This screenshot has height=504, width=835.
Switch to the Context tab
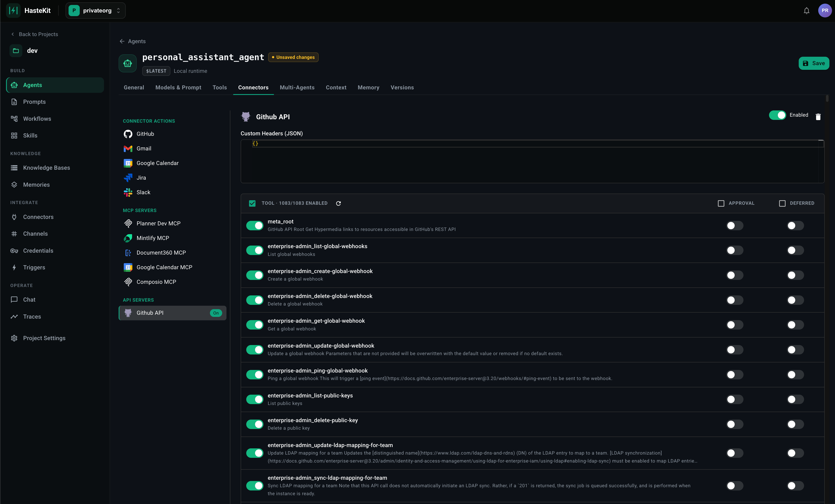pos(336,87)
